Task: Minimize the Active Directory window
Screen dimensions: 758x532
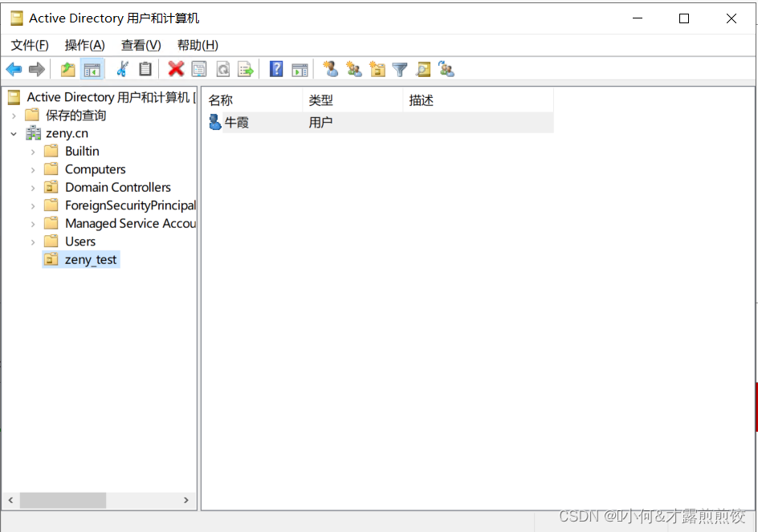Action: pyautogui.click(x=638, y=18)
